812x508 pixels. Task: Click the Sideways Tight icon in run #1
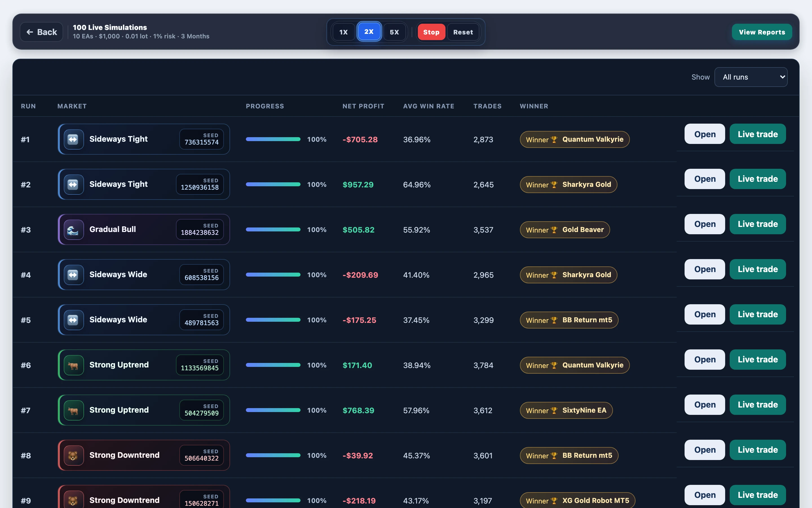point(74,139)
